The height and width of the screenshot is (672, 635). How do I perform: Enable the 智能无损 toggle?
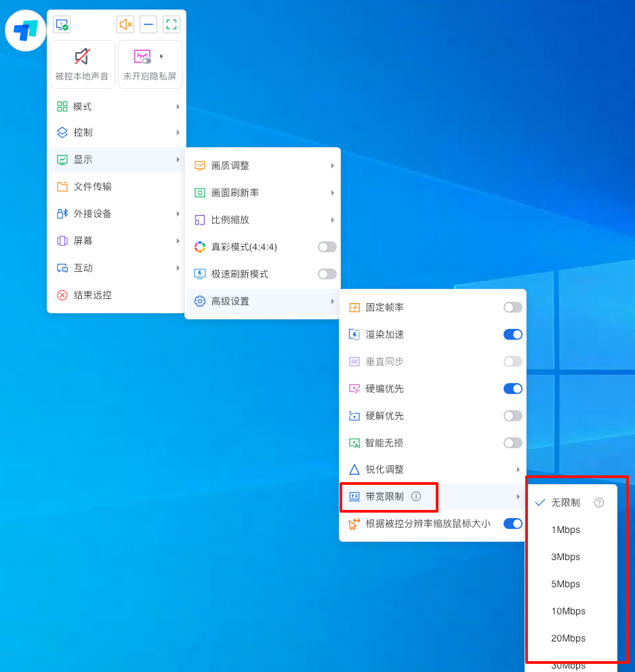coord(512,443)
